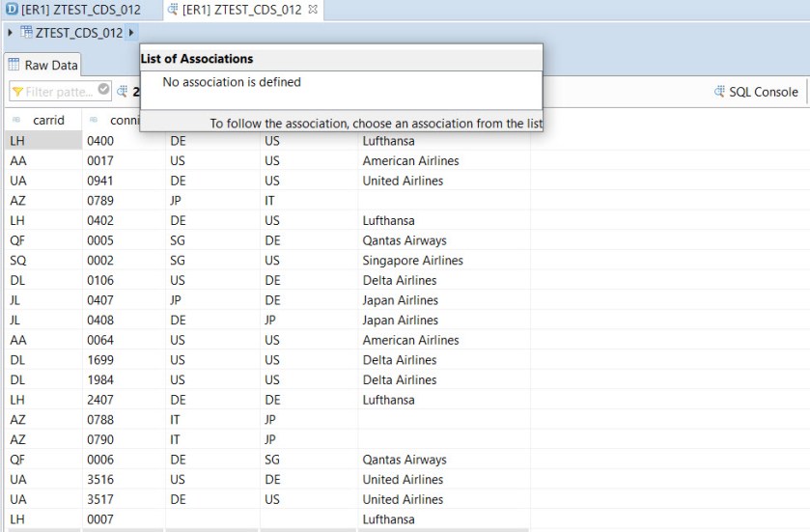Open the SQL Console

[x=763, y=92]
